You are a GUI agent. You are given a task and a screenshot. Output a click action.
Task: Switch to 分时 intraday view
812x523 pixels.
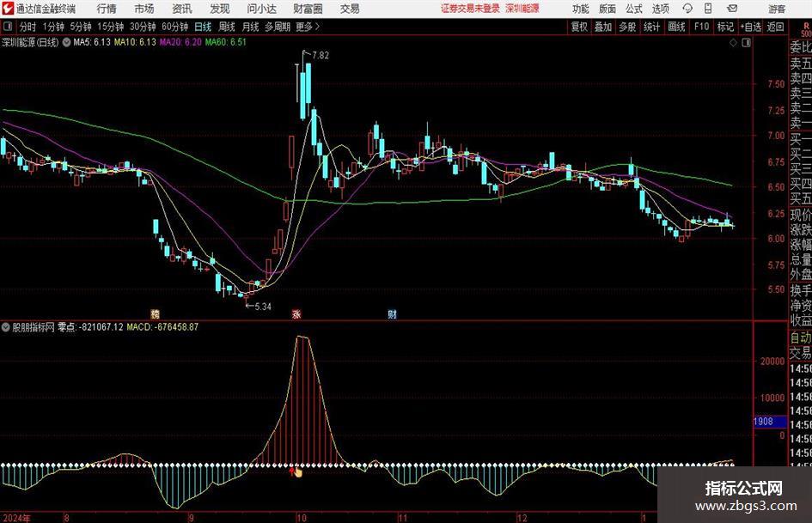pos(27,27)
